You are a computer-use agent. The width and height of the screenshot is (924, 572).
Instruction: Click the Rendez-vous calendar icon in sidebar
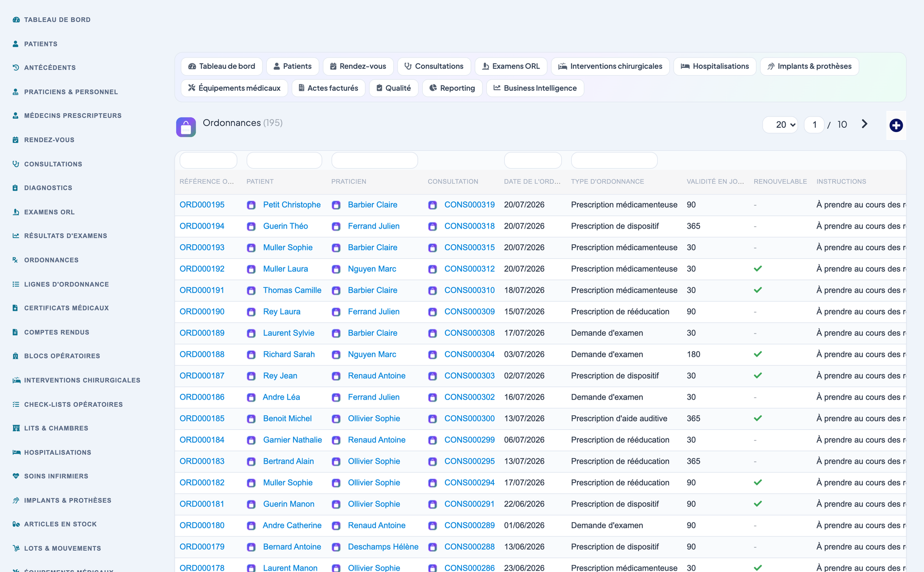[x=16, y=140]
